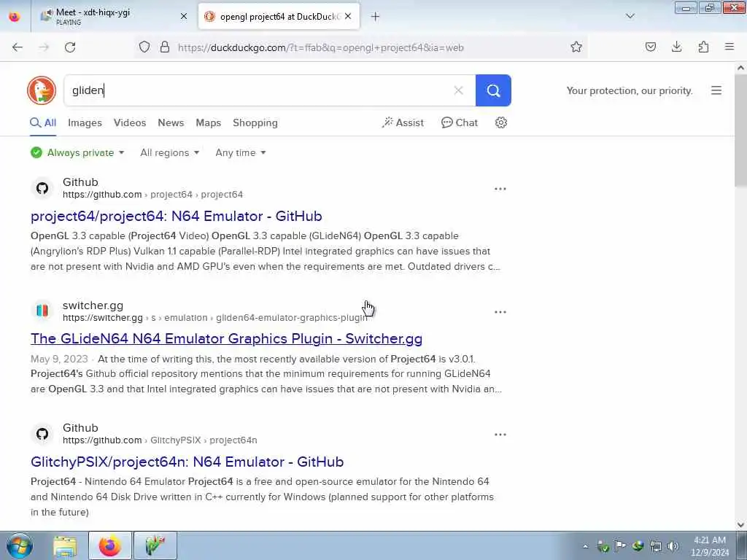Open more options for project64/project64 result
The image size is (747, 560).
pyautogui.click(x=500, y=189)
